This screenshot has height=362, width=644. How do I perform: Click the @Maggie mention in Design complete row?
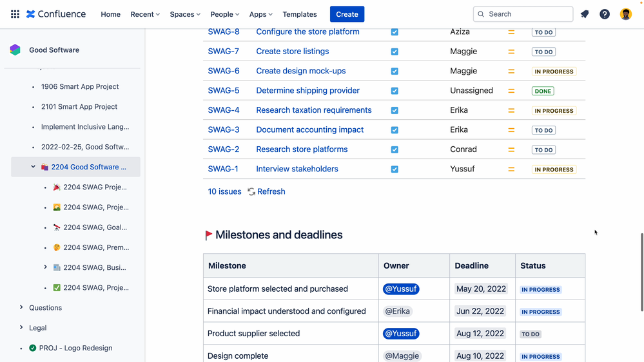(x=402, y=356)
